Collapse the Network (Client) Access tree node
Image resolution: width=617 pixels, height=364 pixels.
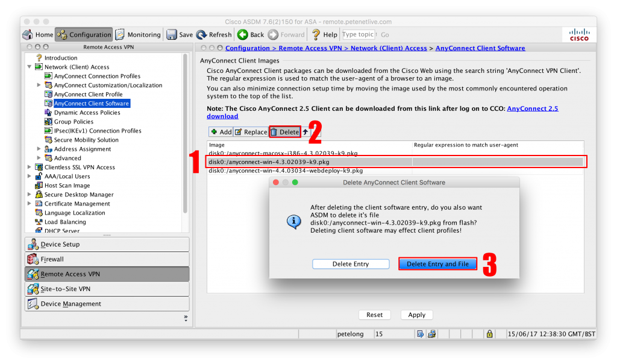click(30, 67)
